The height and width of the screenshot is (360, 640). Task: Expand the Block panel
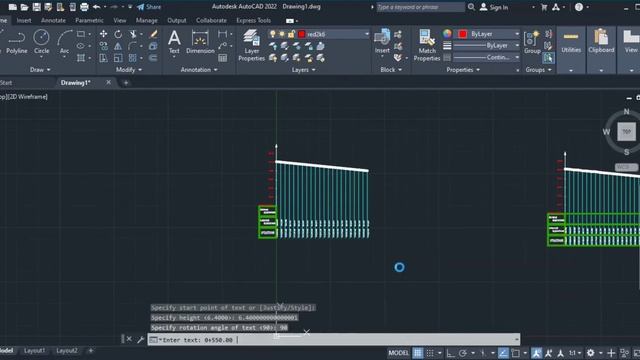pos(391,70)
